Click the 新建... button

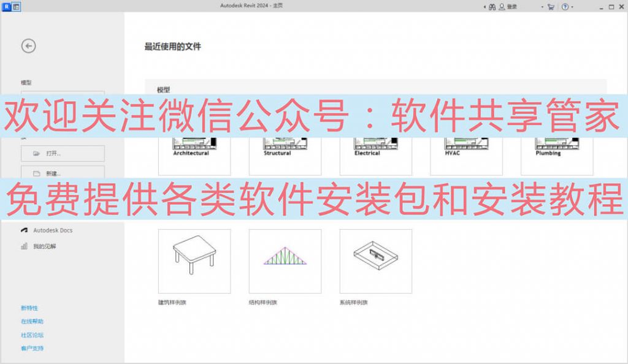(x=63, y=172)
